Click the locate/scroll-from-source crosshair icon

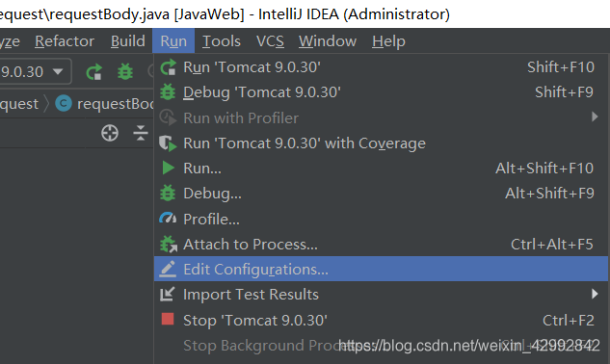click(110, 133)
